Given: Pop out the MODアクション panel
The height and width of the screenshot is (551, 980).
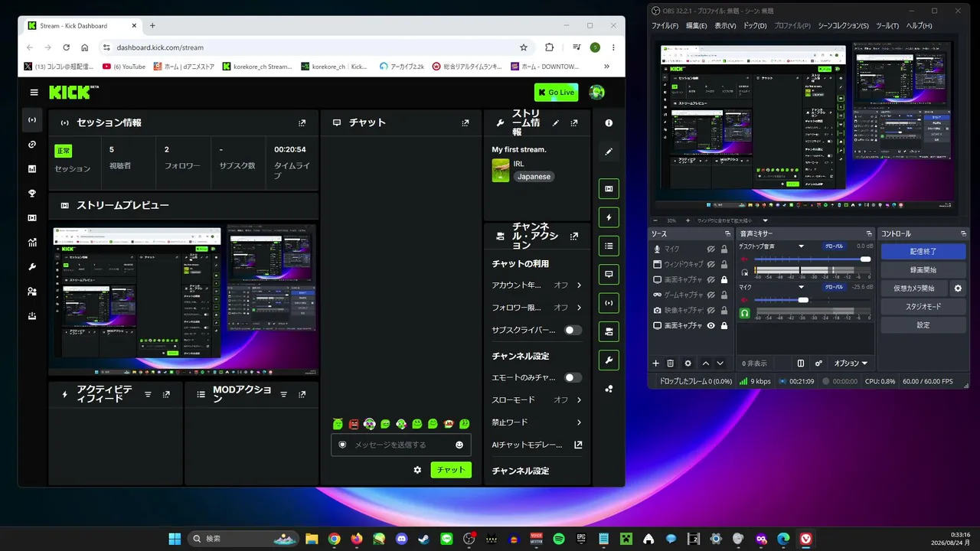Looking at the screenshot, I should 302,394.
